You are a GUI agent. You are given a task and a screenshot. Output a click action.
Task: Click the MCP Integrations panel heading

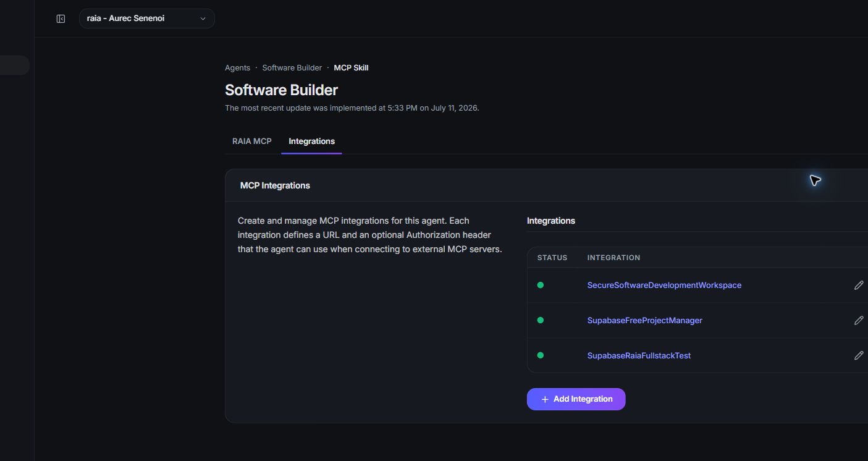point(275,185)
